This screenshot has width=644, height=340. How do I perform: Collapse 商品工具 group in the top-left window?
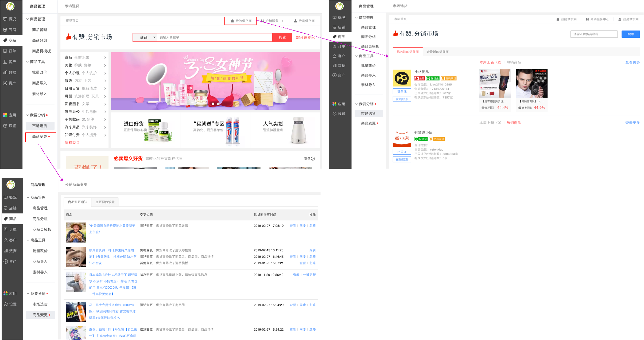[28, 62]
